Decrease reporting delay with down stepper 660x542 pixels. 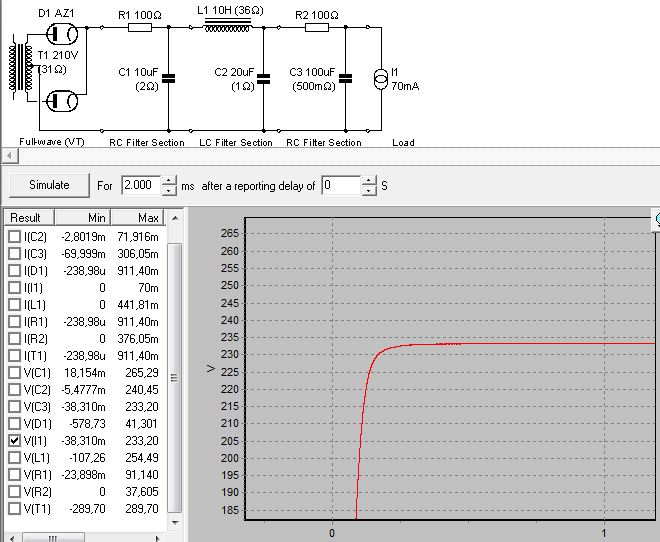pyautogui.click(x=369, y=190)
